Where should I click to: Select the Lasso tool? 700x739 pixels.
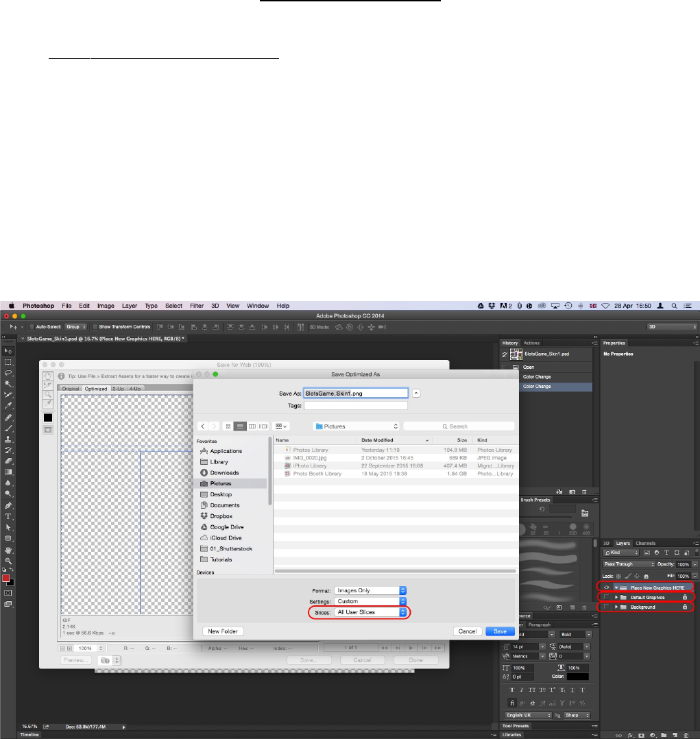(8, 373)
